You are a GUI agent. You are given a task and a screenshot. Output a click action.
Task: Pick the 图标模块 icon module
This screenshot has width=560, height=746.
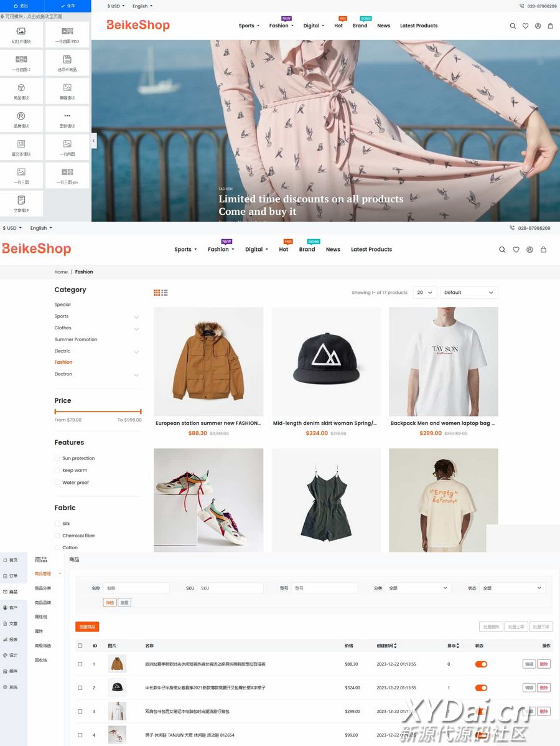(67, 119)
